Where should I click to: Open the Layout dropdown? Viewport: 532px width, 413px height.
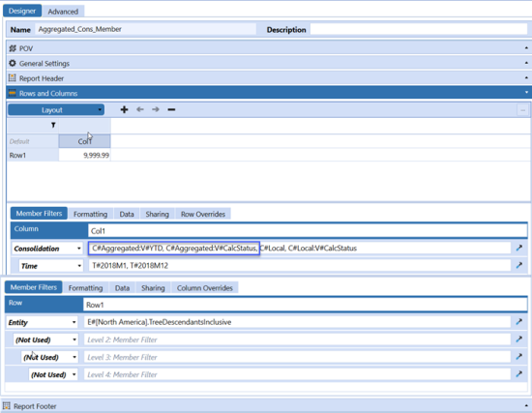(56, 110)
